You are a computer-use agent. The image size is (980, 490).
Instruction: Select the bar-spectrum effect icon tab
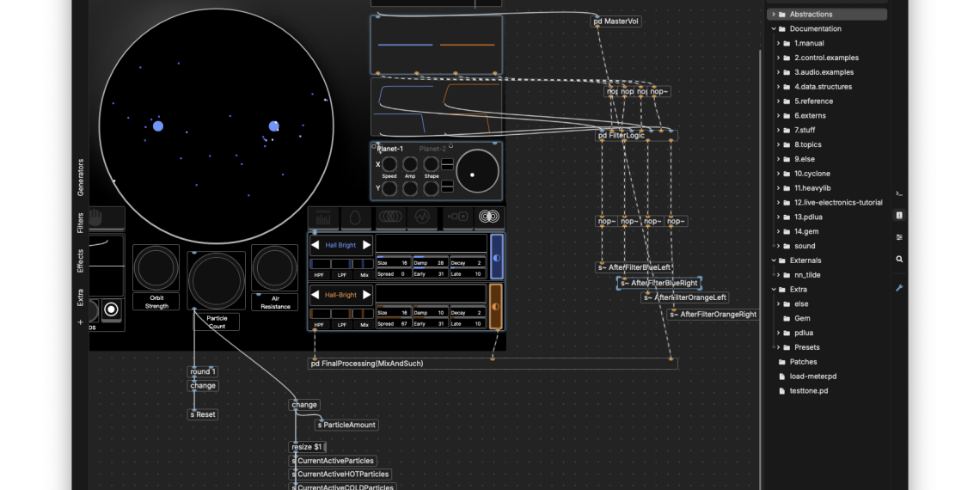324,218
